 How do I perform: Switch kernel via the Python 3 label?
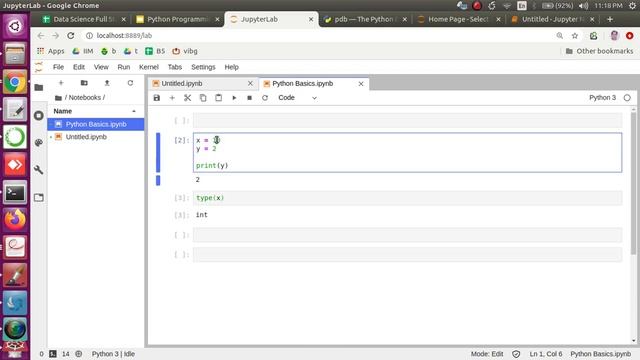(602, 98)
